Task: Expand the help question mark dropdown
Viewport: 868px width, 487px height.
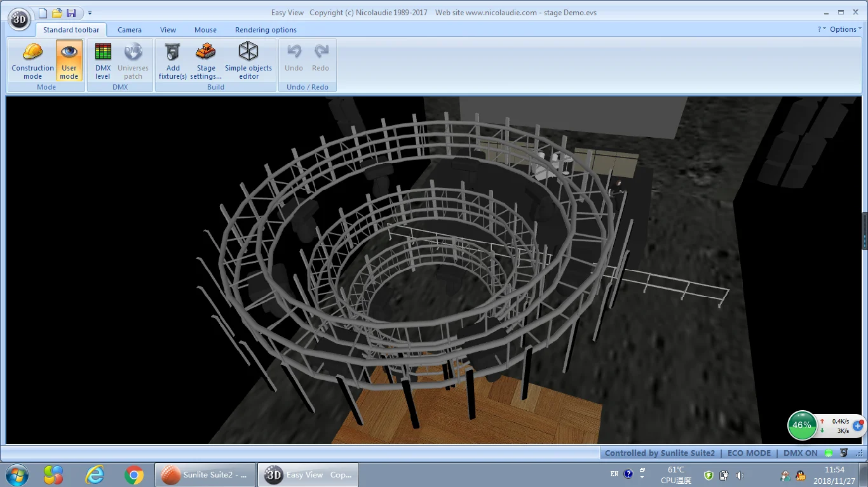Action: click(x=822, y=29)
